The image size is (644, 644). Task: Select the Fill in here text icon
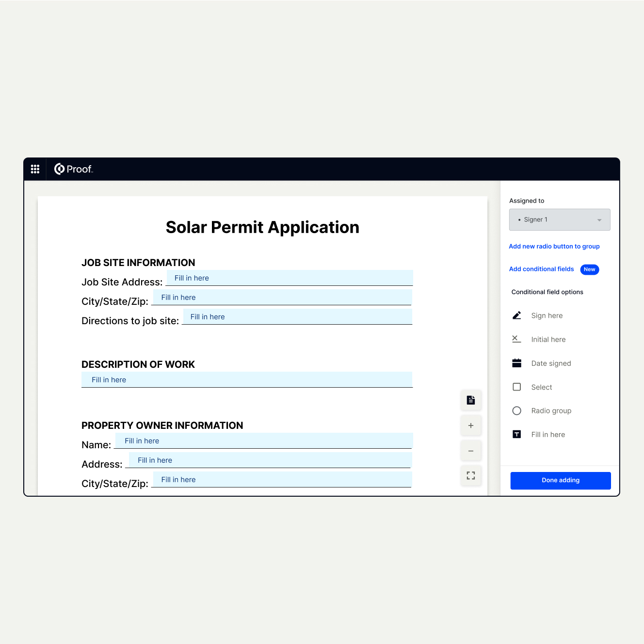517,434
